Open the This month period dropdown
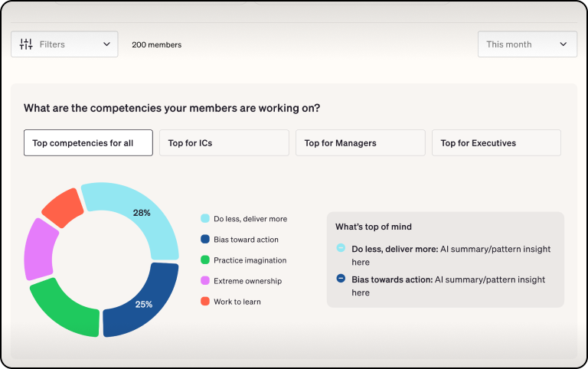 click(x=527, y=44)
